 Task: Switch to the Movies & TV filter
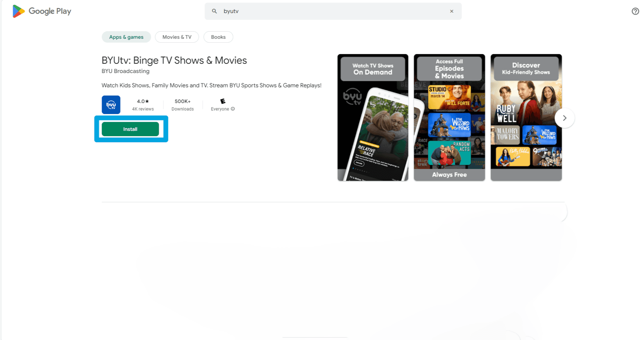pos(177,37)
